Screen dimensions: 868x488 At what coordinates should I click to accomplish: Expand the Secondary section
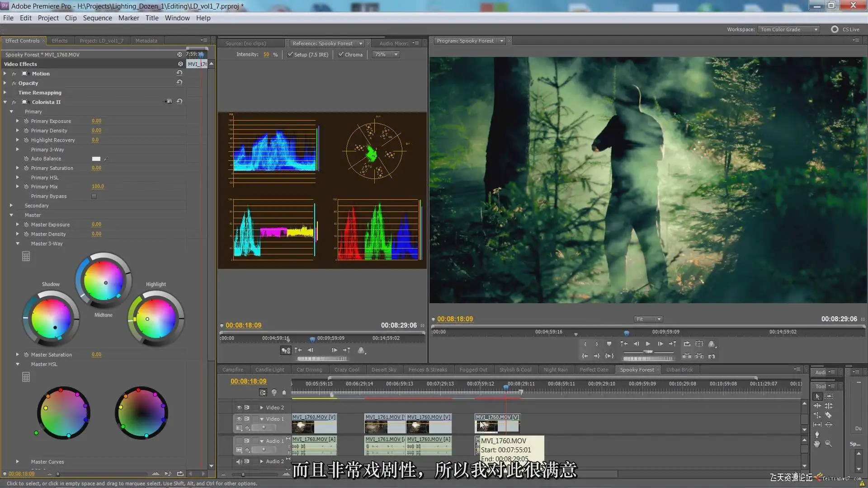(x=11, y=206)
